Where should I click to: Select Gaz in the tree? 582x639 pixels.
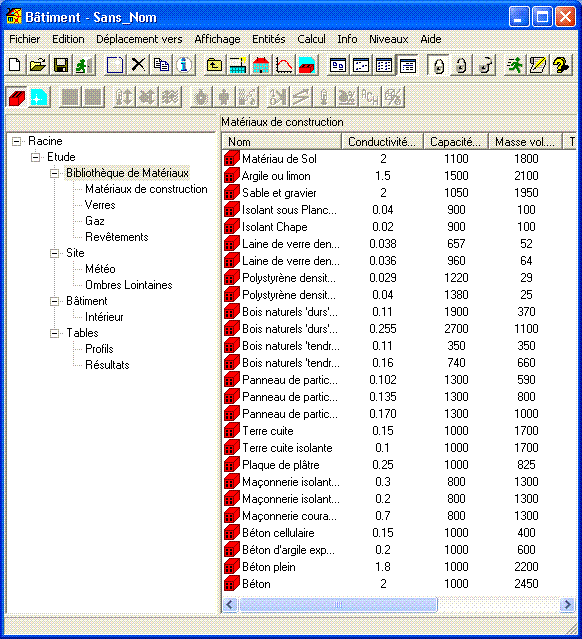coord(95,221)
